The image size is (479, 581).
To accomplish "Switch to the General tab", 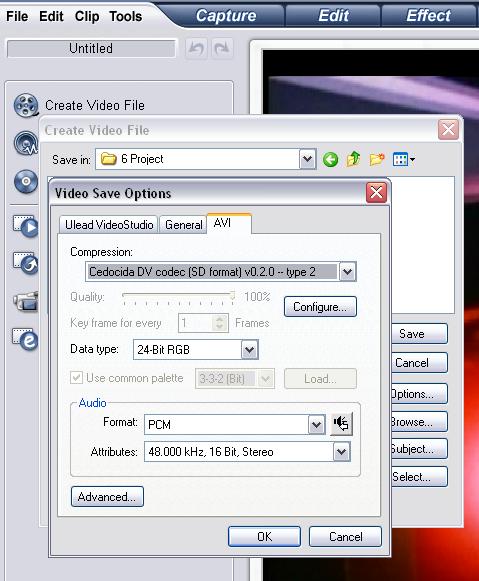I will [184, 225].
